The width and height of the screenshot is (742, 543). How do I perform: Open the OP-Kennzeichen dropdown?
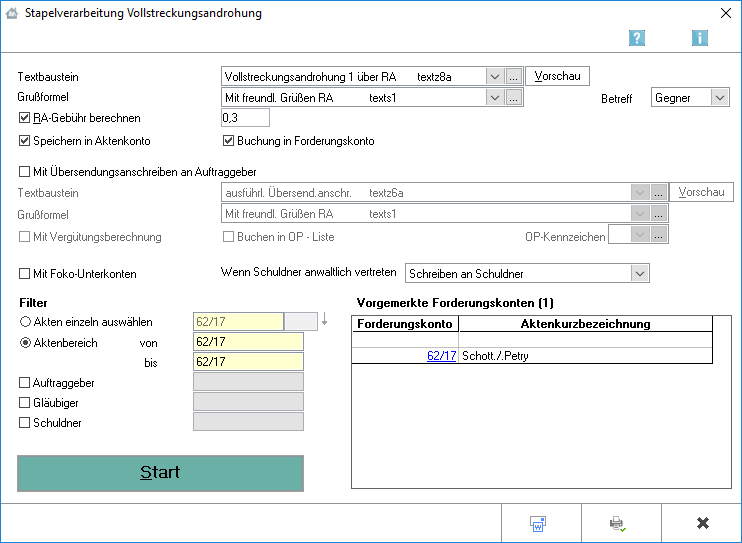pyautogui.click(x=640, y=235)
